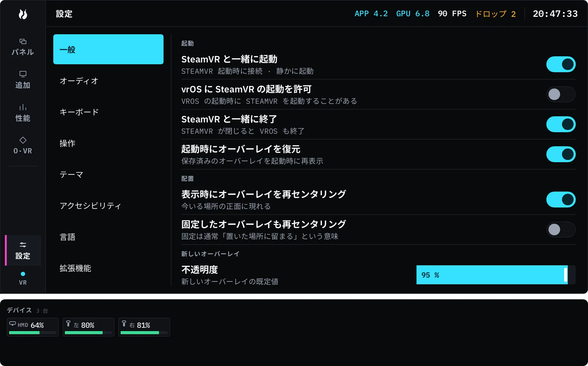
Task: Open the アクセシビリティ settings category
Action: [x=108, y=206]
